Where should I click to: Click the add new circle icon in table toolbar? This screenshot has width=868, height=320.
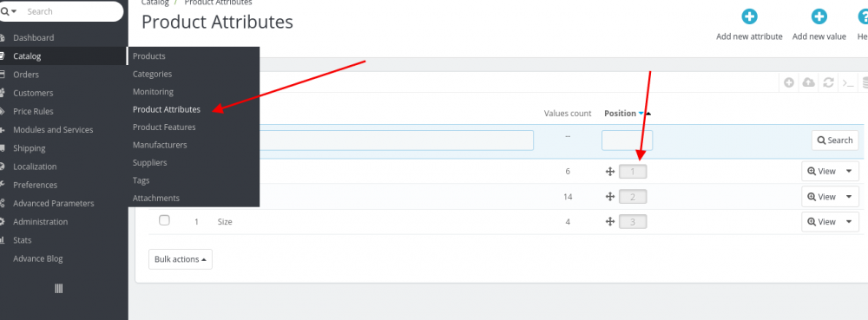coord(789,83)
